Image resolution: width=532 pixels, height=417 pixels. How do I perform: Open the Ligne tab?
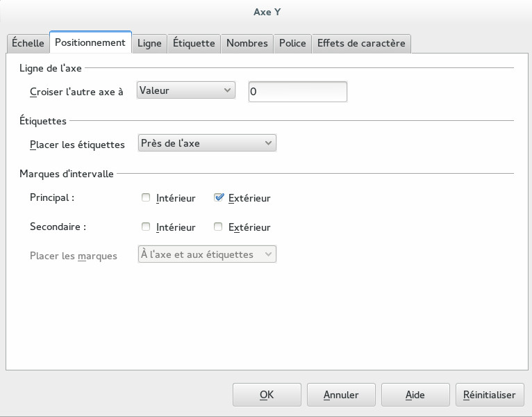point(149,43)
